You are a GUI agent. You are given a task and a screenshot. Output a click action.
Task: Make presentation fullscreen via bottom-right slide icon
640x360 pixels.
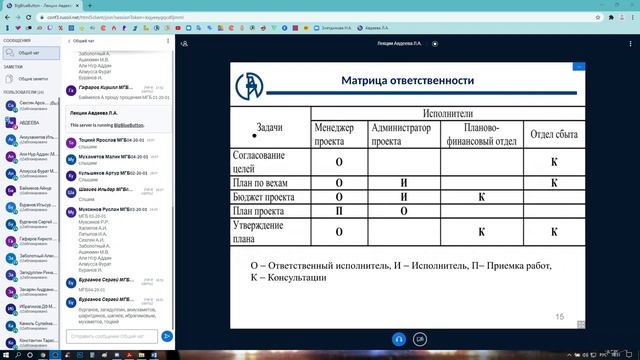pos(580,324)
